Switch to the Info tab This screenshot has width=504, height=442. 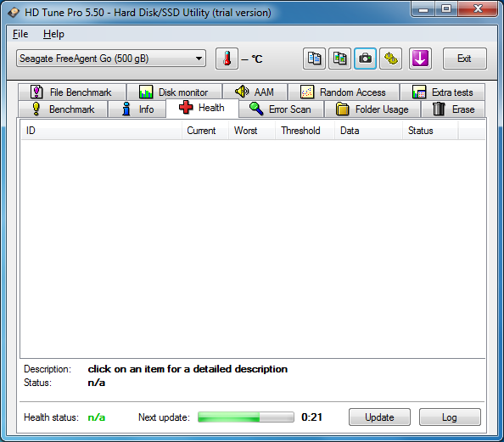point(137,109)
